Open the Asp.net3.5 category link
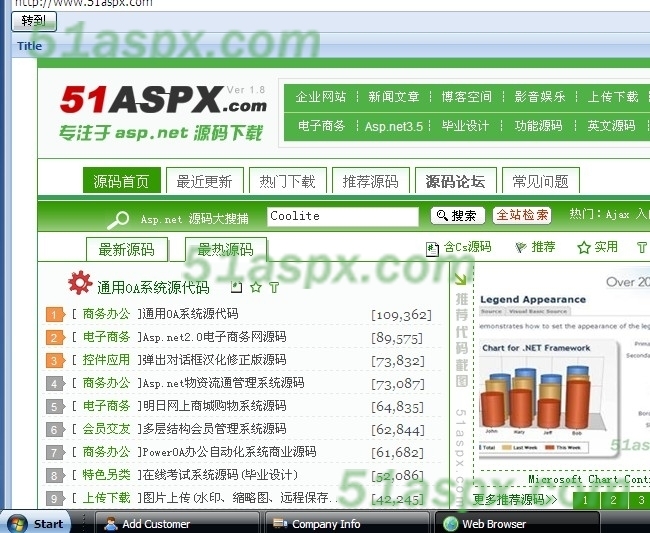This screenshot has height=533, width=650. point(393,126)
